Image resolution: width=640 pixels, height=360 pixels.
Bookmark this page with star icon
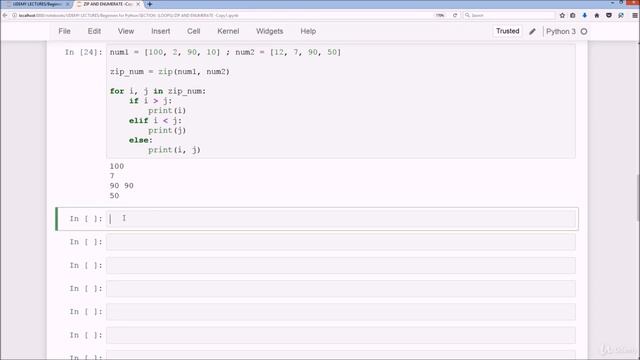click(x=562, y=15)
